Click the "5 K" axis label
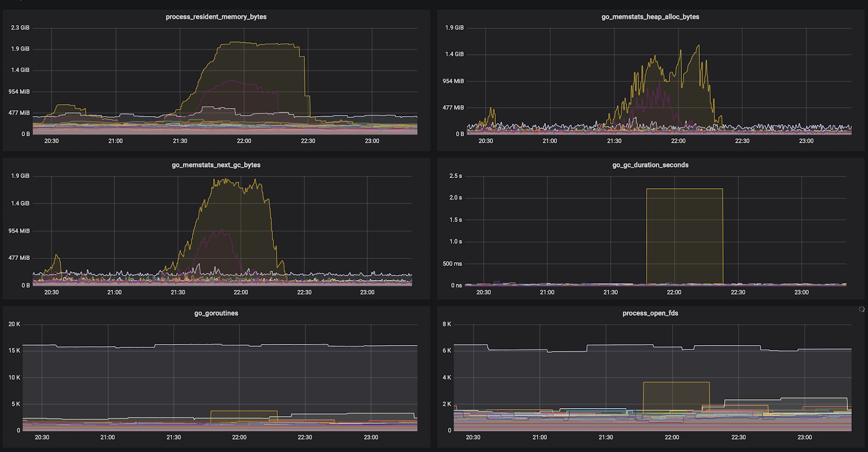Screen dimensions: 868x452 pos(16,404)
